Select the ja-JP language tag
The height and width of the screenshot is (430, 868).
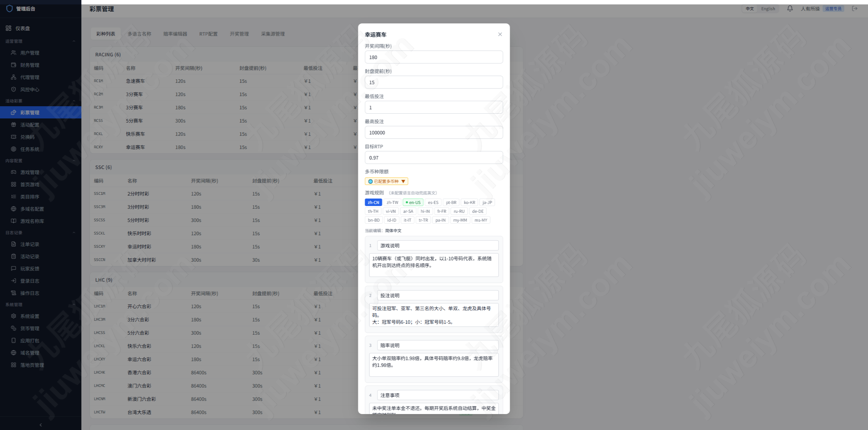click(x=487, y=203)
